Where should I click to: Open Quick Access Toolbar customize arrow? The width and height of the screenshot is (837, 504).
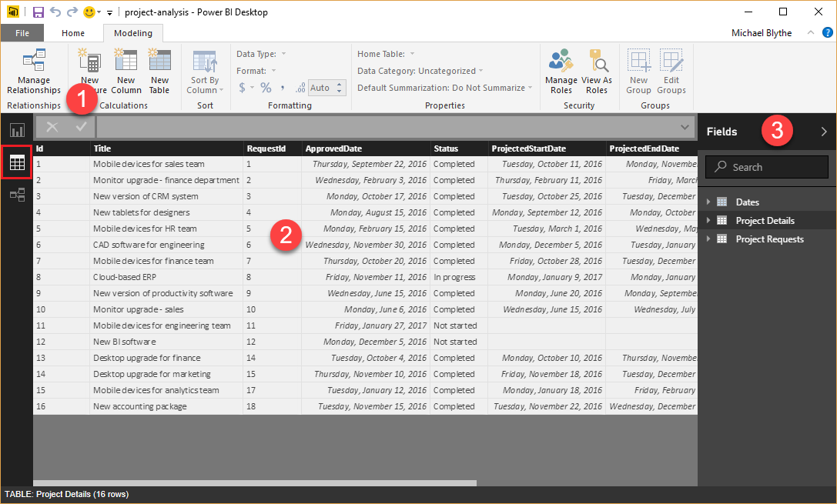point(109,12)
